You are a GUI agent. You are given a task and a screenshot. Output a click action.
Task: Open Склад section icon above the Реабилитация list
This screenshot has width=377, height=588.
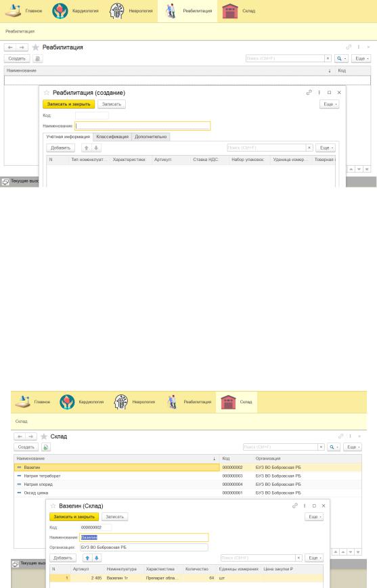[230, 11]
